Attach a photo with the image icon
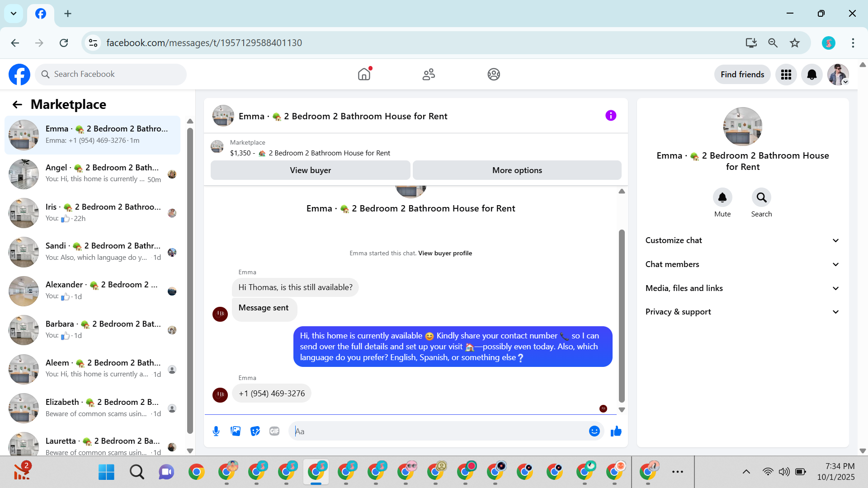 click(x=236, y=431)
